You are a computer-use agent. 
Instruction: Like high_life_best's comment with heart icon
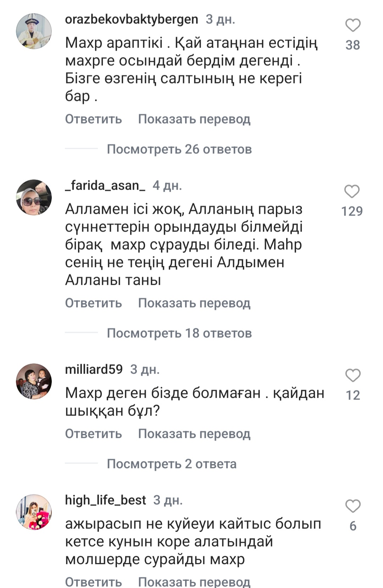(x=353, y=506)
